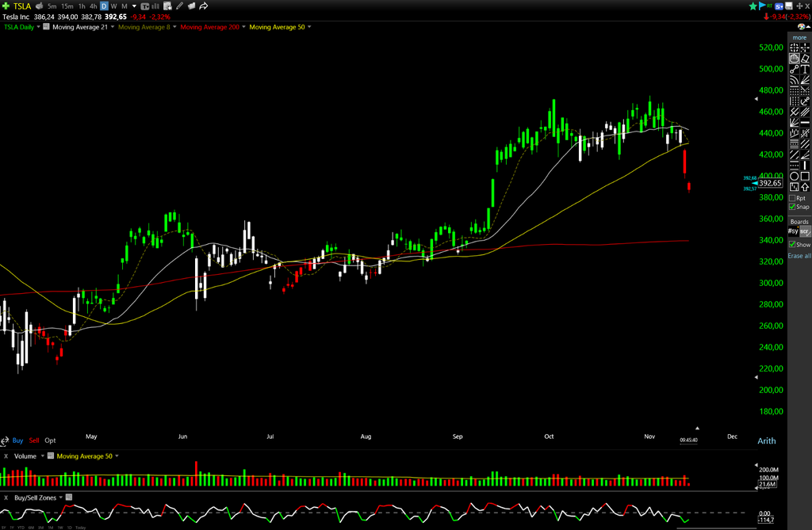Click grid icon next to Buy/Sell Zones
812x530 pixels.
pyautogui.click(x=69, y=498)
